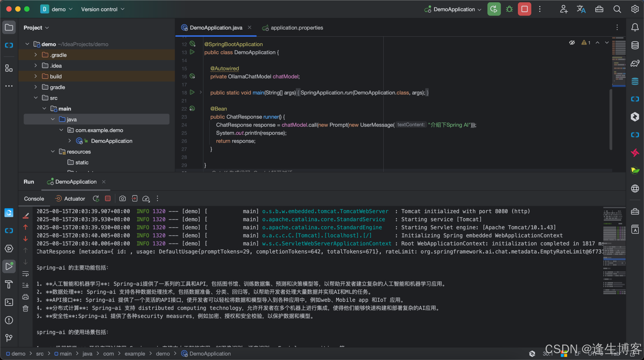
Task: Open the Project tool window icon
Action: 9,27
